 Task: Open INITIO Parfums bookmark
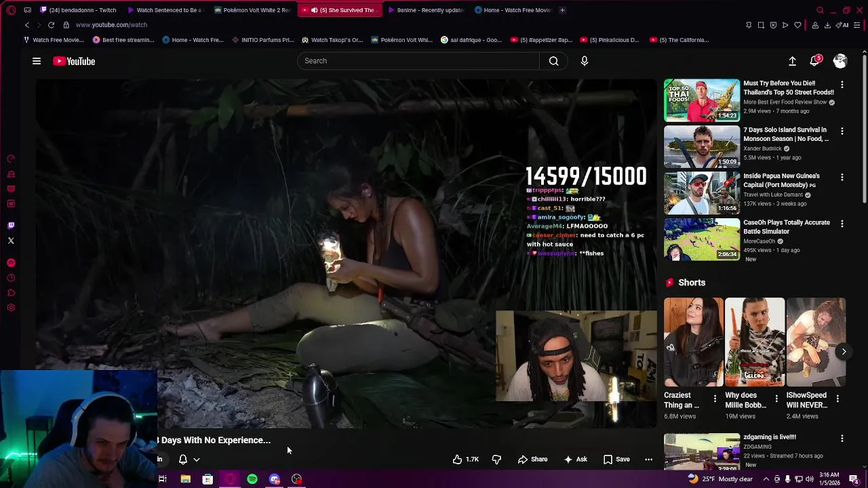click(262, 40)
